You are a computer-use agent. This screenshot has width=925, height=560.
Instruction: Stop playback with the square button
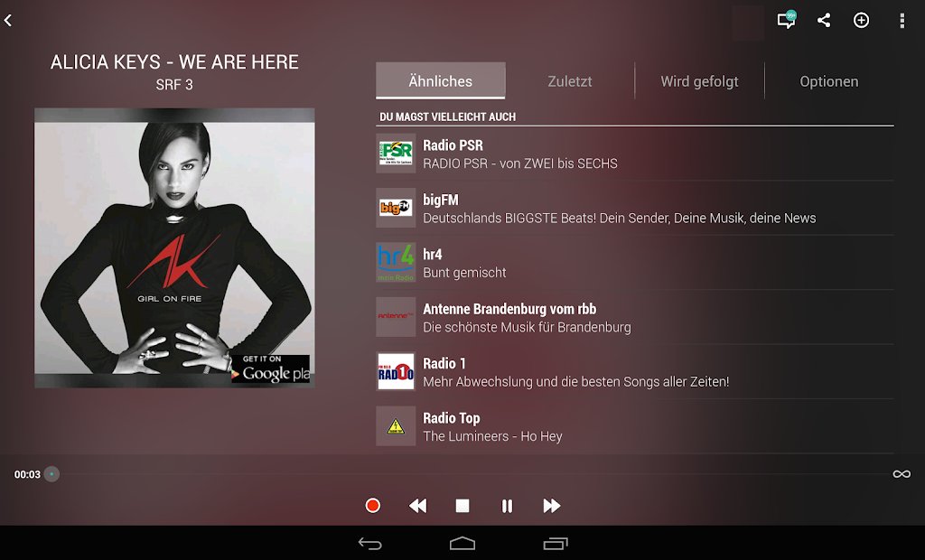pos(462,506)
